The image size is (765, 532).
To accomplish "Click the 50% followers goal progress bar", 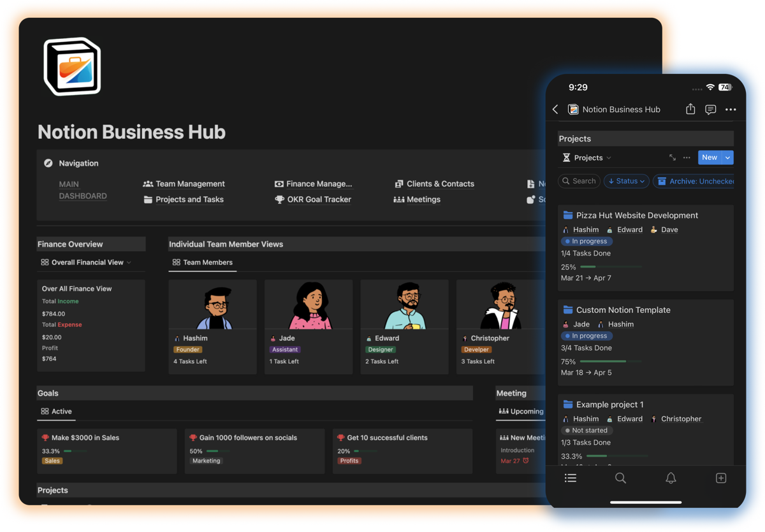I will pyautogui.click(x=217, y=451).
